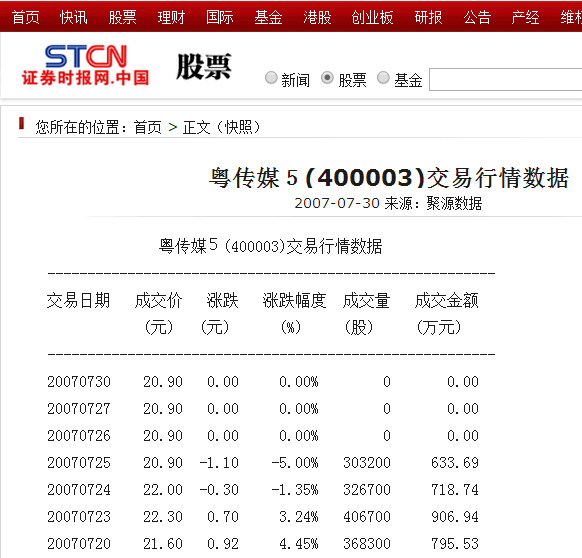The image size is (582, 558).
Task: Click the change value 0.70
Action: tap(223, 517)
